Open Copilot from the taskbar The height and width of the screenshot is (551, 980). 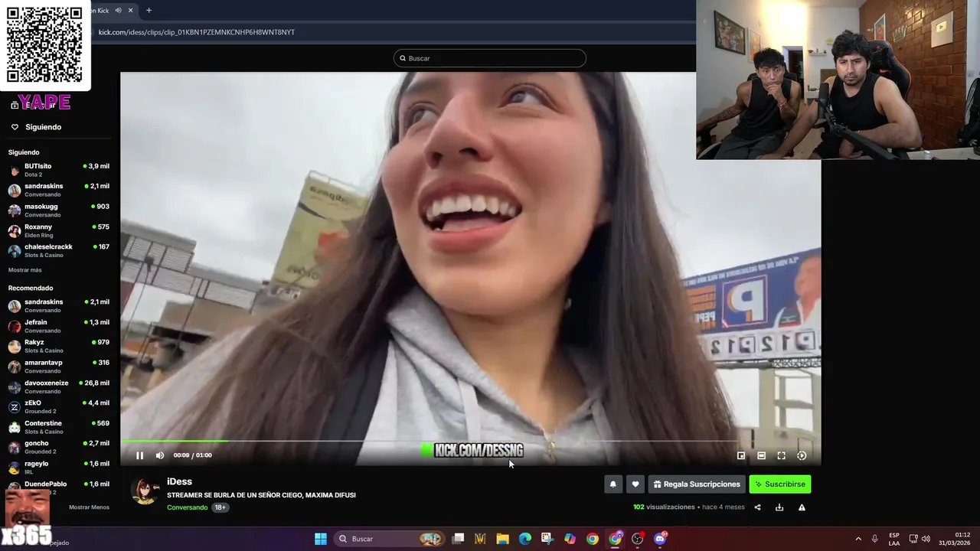(570, 539)
